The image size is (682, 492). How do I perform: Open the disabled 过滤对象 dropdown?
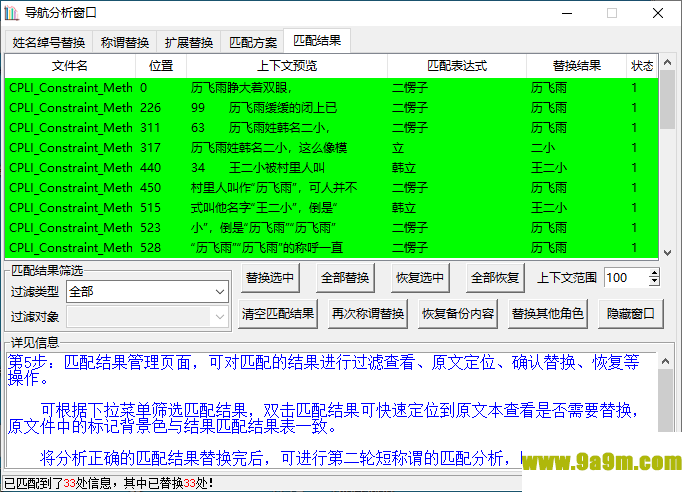pos(147,317)
